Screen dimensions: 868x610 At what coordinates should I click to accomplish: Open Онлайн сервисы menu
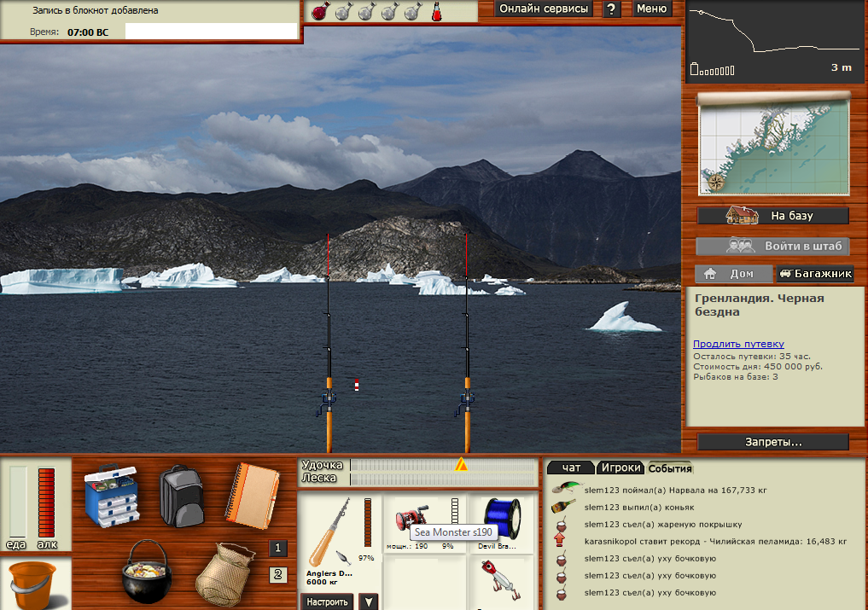coord(544,9)
